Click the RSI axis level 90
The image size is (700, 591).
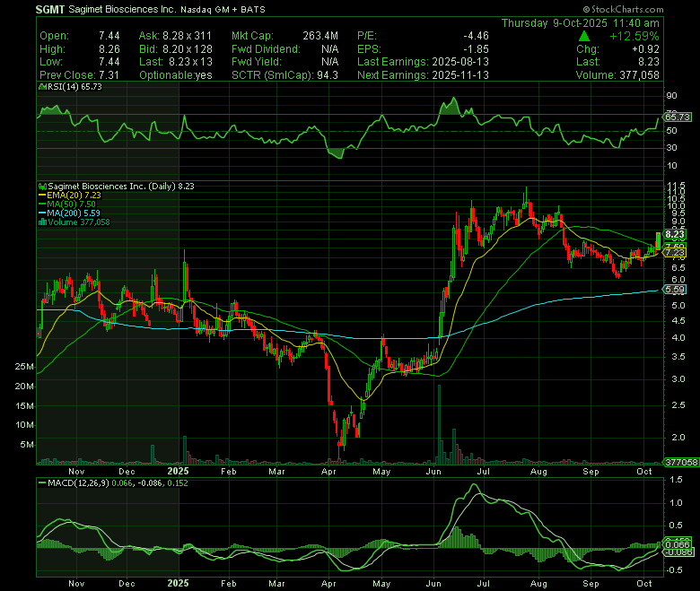[671, 95]
